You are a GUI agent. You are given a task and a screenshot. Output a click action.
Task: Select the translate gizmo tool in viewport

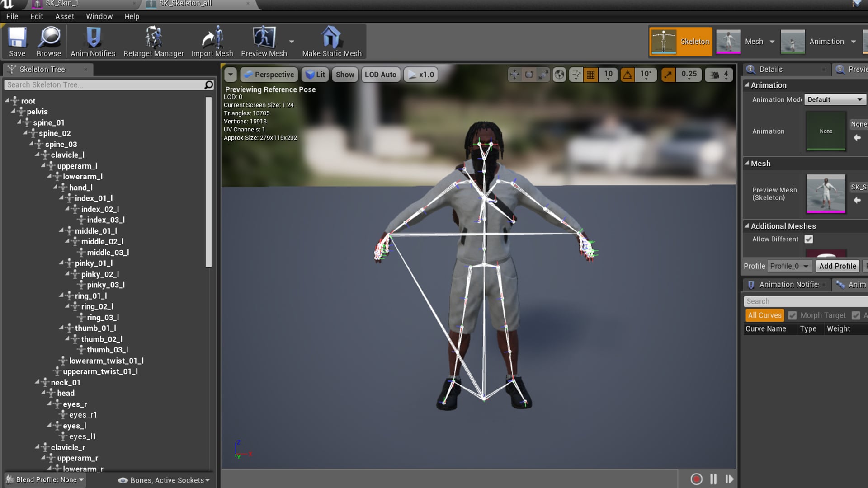[514, 75]
